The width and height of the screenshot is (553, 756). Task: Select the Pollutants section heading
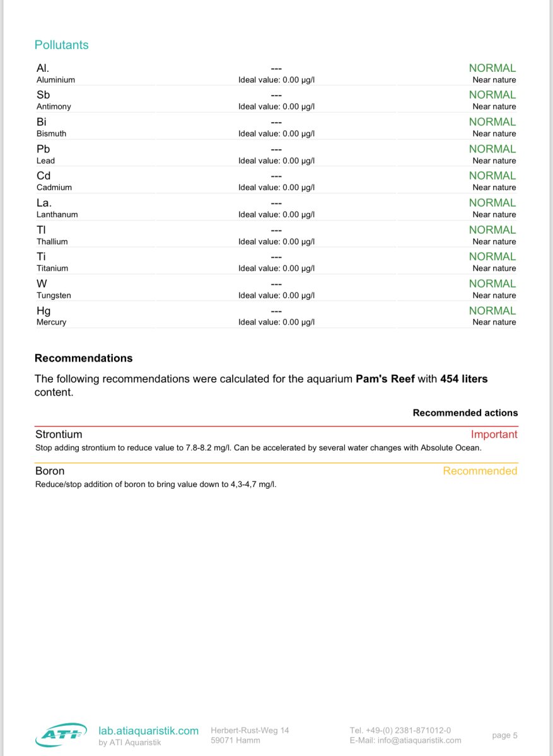click(61, 45)
